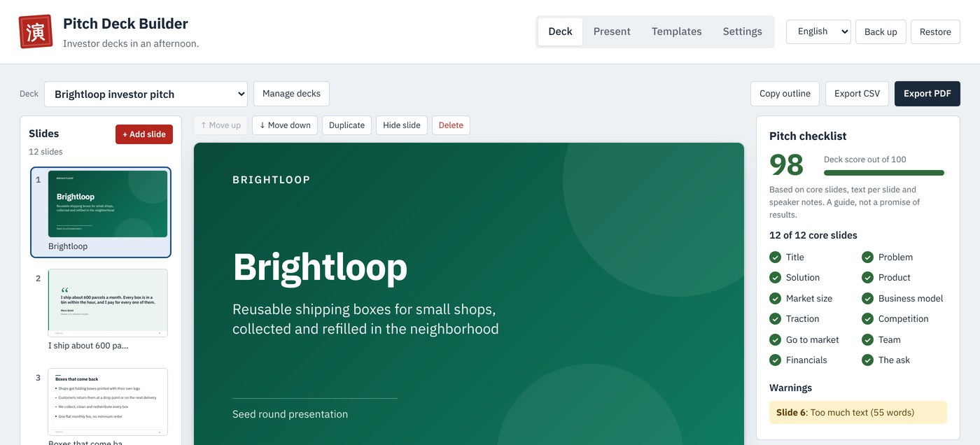This screenshot has width=980, height=445.
Task: Click the Slides panel heading
Action: click(x=43, y=134)
